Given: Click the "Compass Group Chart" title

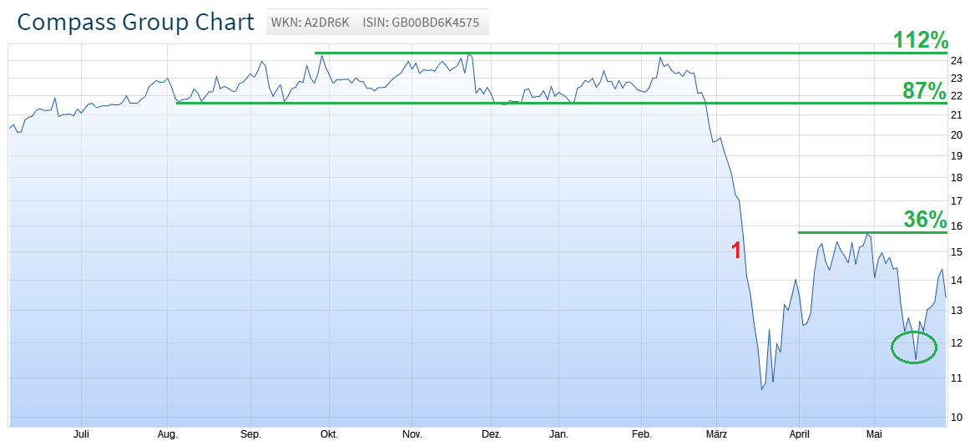Looking at the screenshot, I should pyautogui.click(x=135, y=22).
